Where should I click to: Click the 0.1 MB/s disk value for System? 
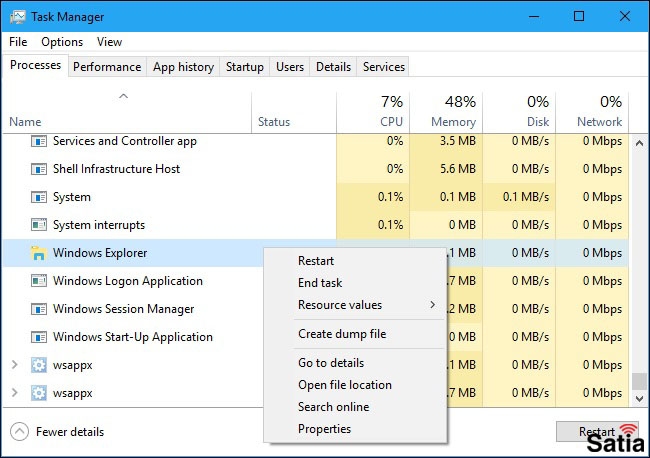coord(526,197)
